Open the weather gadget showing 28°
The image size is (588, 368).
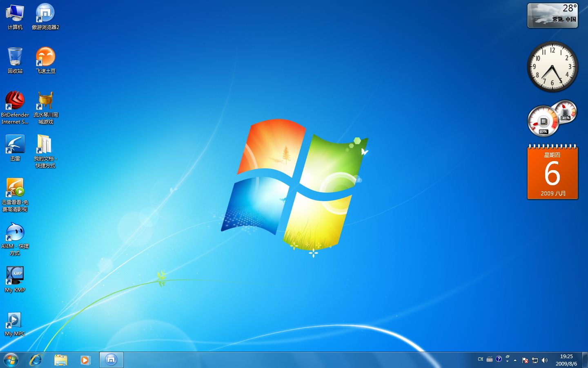click(552, 16)
